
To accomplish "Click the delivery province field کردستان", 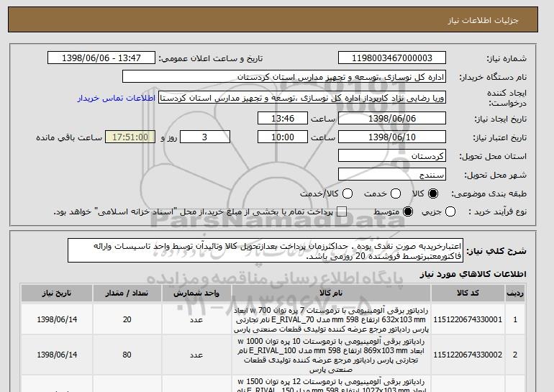I will (392, 156).
